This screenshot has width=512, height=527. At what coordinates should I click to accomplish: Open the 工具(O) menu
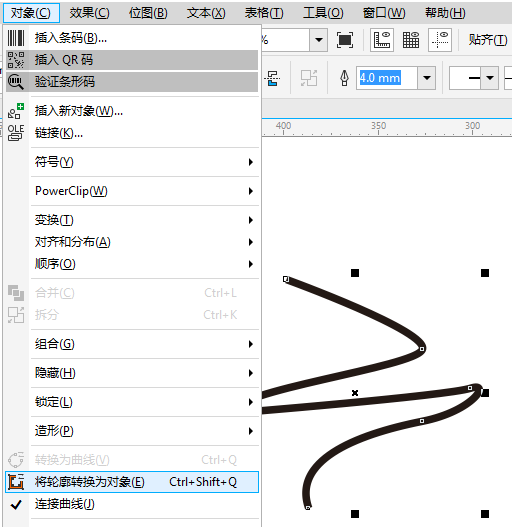tap(323, 13)
